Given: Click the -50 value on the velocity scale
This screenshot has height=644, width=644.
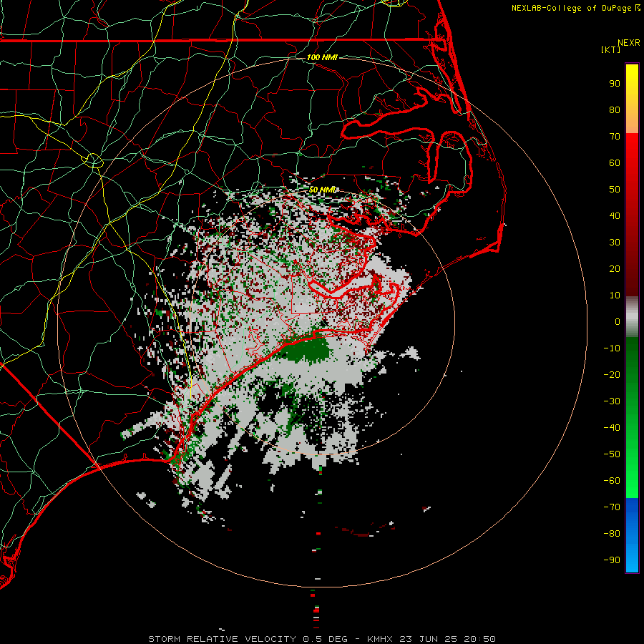Looking at the screenshot, I should (612, 454).
